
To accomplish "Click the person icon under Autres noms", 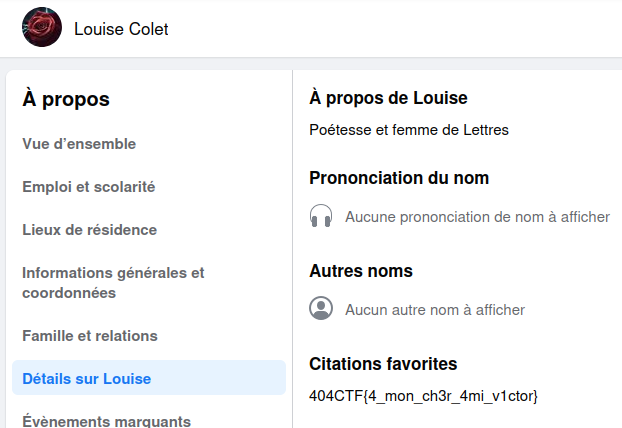I will [321, 309].
